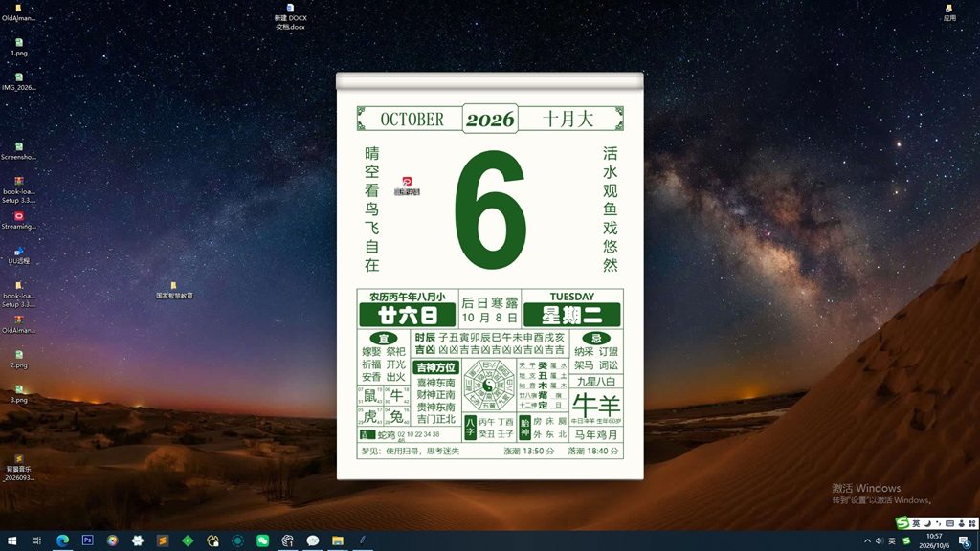Image resolution: width=980 pixels, height=551 pixels.
Task: Open the soft keyboard on the Sogou bar
Action: point(949,523)
